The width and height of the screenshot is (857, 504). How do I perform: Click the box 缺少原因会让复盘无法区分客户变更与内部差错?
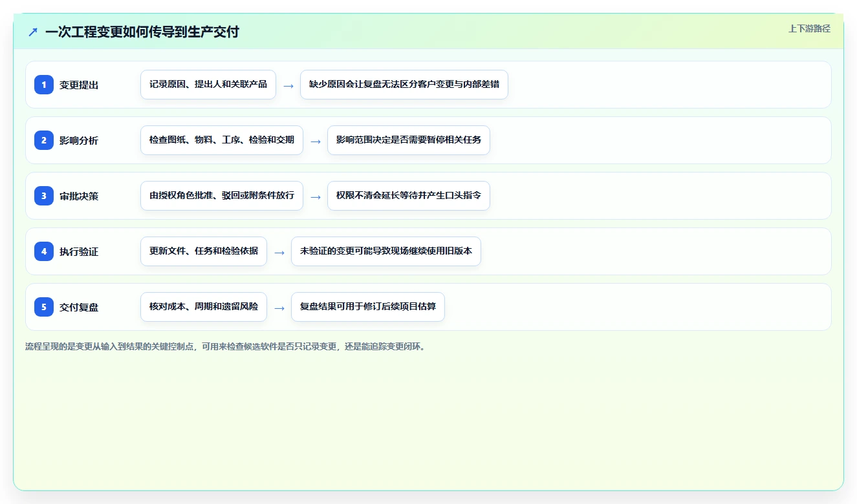pyautogui.click(x=404, y=85)
